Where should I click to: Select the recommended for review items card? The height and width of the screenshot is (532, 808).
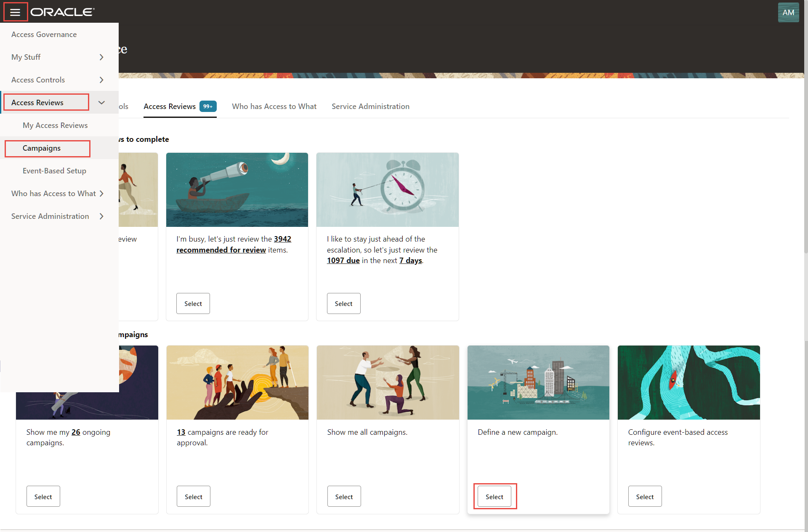pyautogui.click(x=193, y=303)
